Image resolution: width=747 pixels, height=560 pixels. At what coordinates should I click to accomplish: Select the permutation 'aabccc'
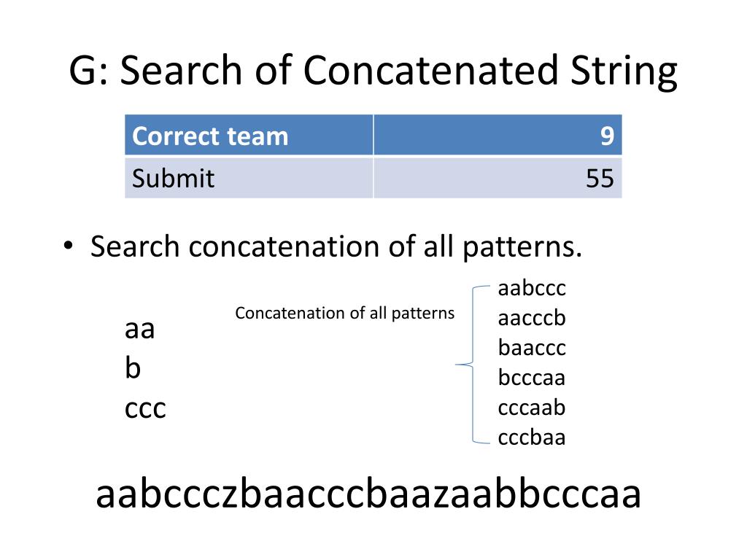click(532, 289)
